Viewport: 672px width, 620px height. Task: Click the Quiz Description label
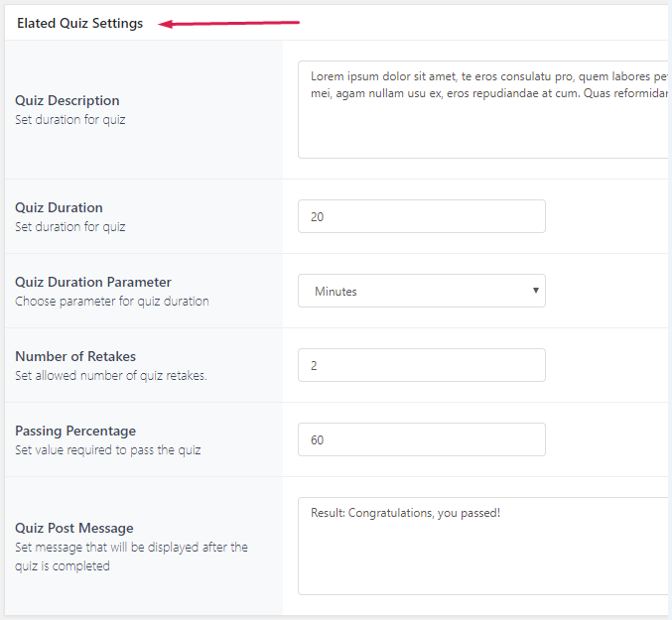67,100
